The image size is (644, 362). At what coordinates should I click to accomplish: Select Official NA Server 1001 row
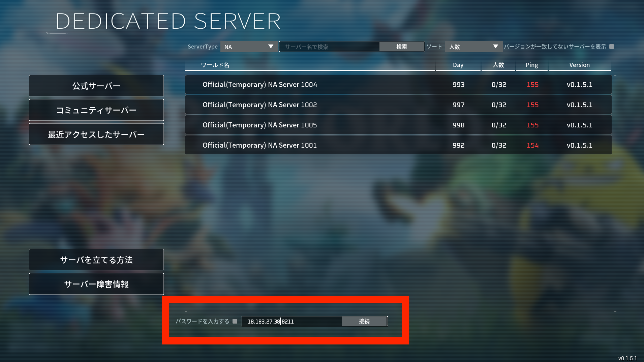pyautogui.click(x=398, y=145)
